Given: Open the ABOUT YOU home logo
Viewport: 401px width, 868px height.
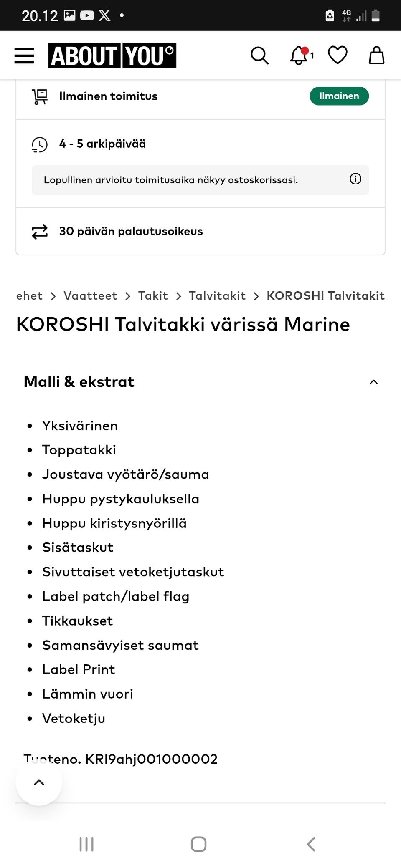Looking at the screenshot, I should tap(112, 56).
